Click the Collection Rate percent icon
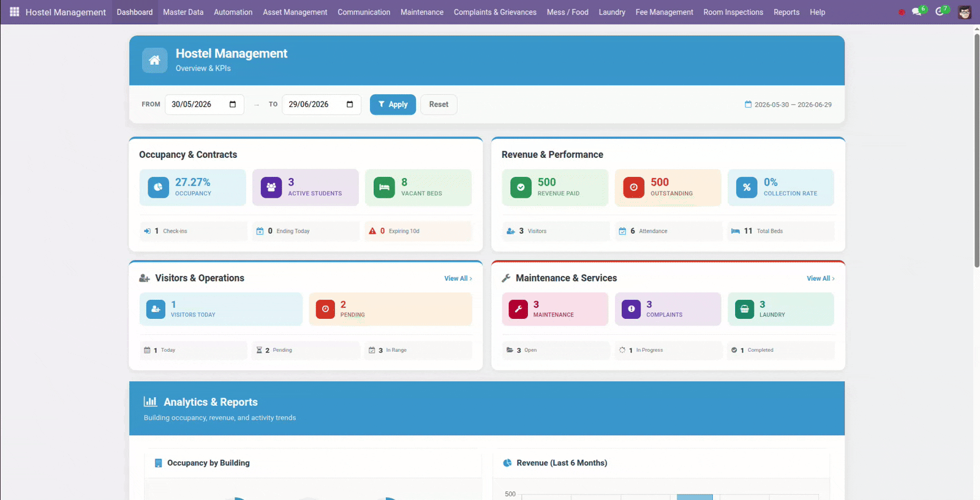 (x=747, y=187)
